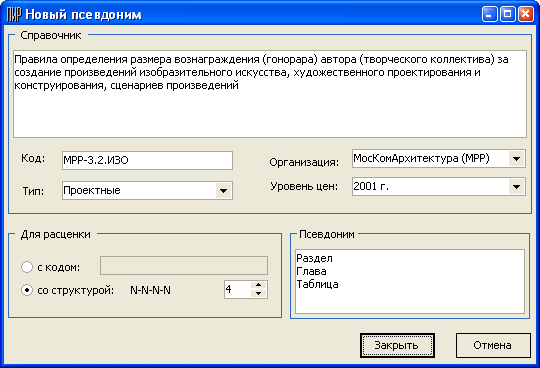Click the Для расценки group title
The image size is (540, 368).
[x=55, y=234]
